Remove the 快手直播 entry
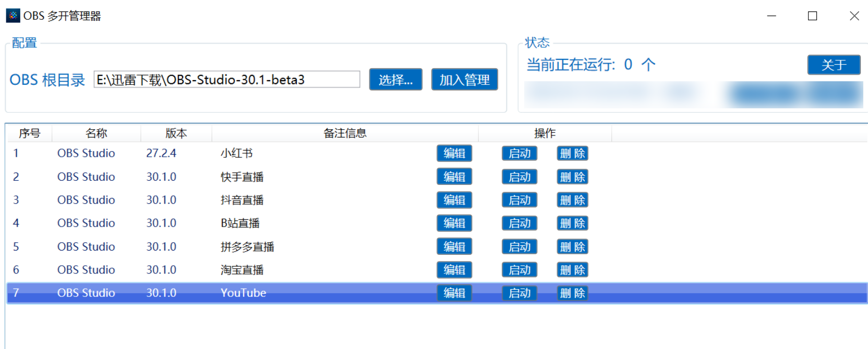The height and width of the screenshot is (349, 868). [x=572, y=177]
